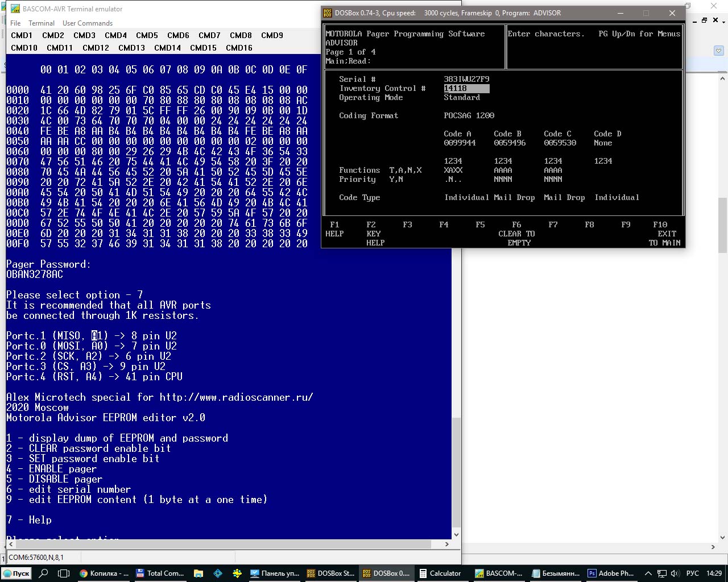
Task: Click the COM6:57600,N,8,1 status entry
Action: coord(36,558)
